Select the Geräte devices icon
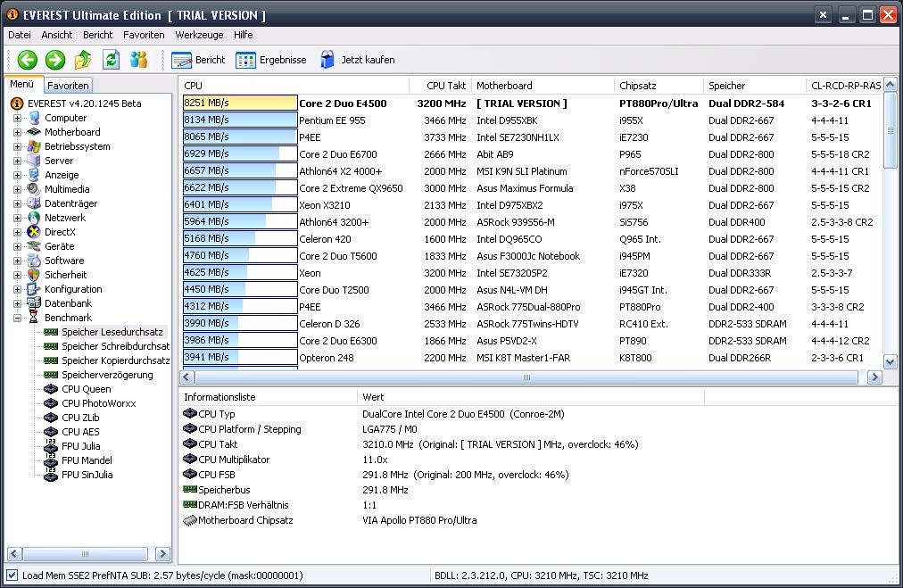The width and height of the screenshot is (903, 588). pyautogui.click(x=35, y=246)
